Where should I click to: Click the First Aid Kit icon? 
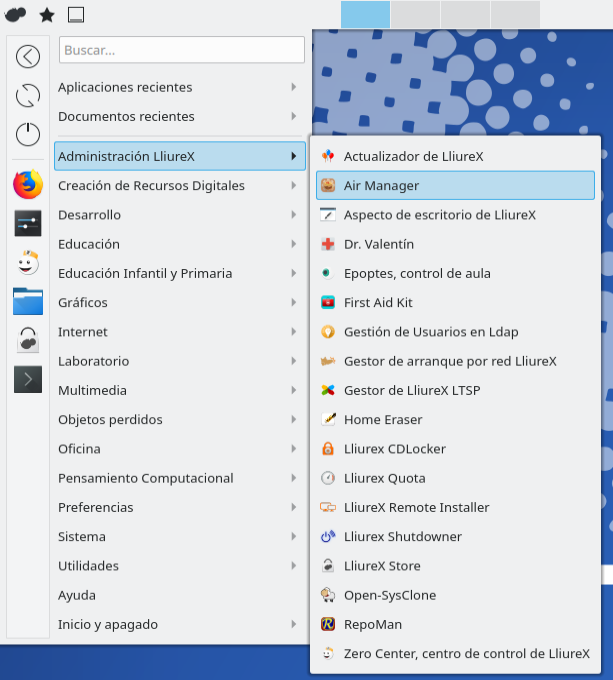pos(328,302)
